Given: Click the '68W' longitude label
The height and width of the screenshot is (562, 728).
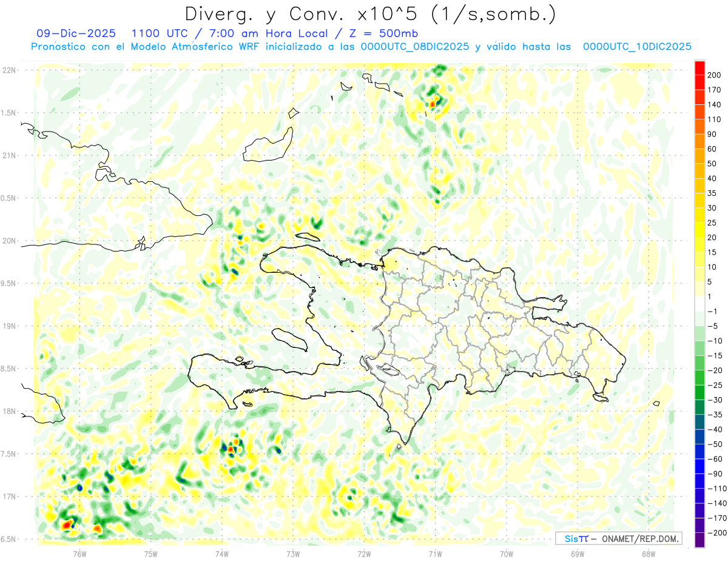Looking at the screenshot, I should click(649, 554).
